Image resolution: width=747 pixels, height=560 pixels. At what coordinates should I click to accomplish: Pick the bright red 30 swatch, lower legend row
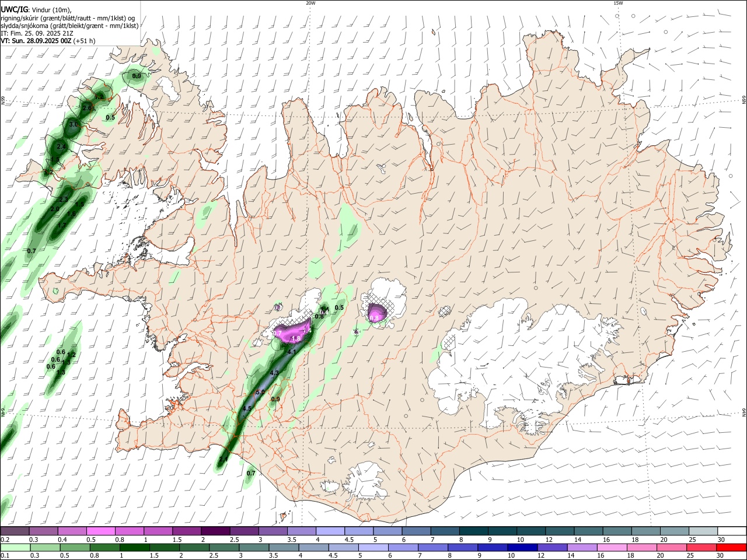[x=732, y=547]
